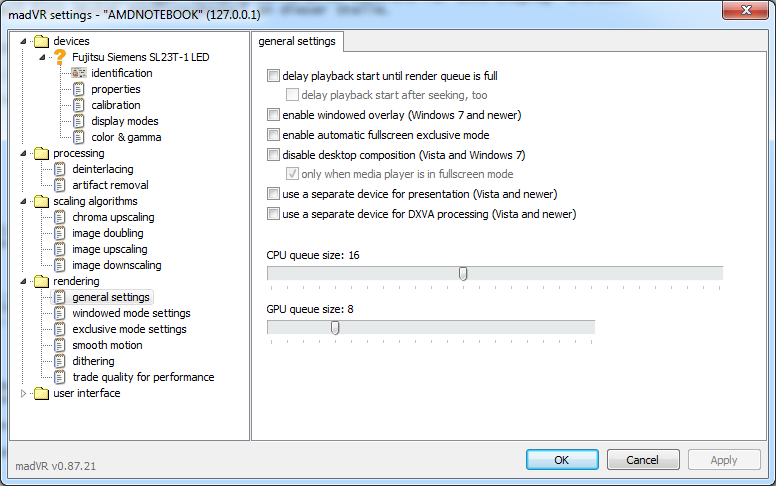Screen dimensions: 776x486
Task: Click the GPU queue size slider thumb
Action: 335,327
